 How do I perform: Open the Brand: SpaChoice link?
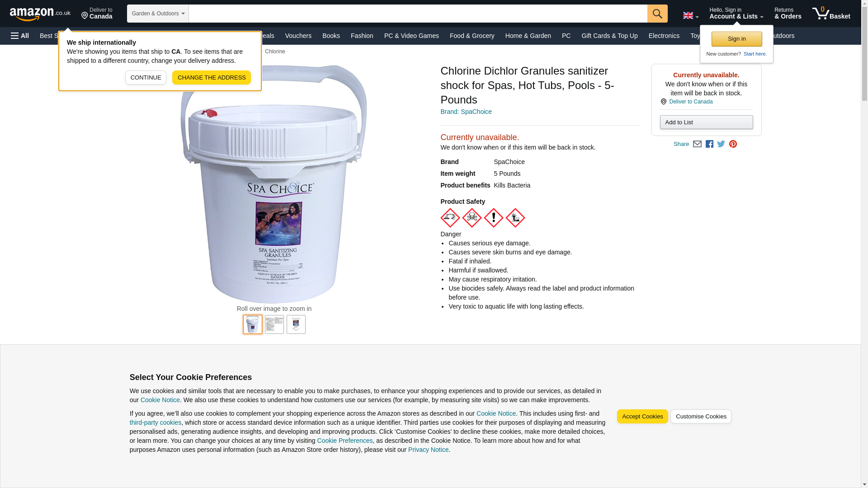tap(466, 112)
